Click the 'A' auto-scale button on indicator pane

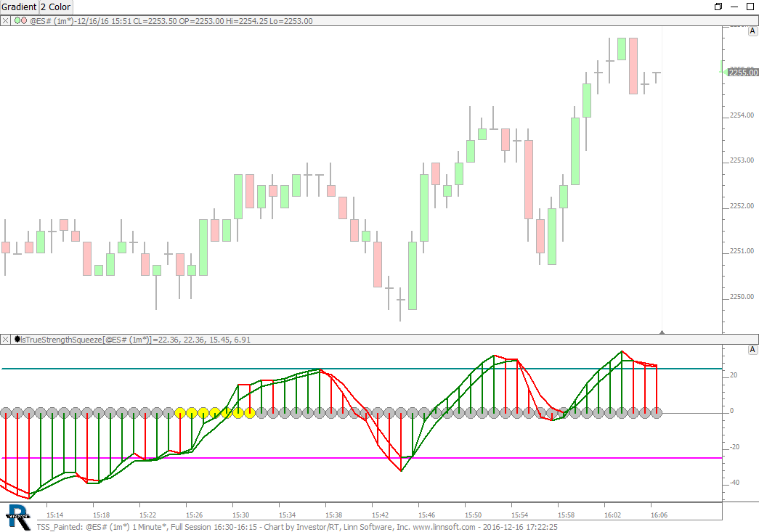click(x=752, y=350)
